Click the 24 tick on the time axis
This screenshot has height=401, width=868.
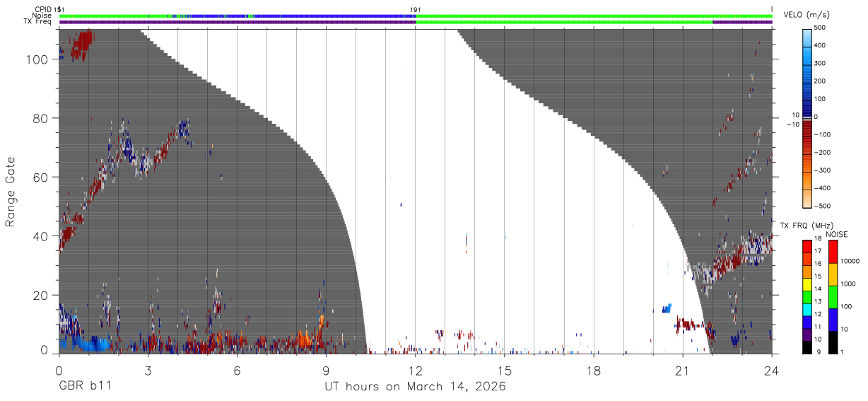pyautogui.click(x=772, y=370)
